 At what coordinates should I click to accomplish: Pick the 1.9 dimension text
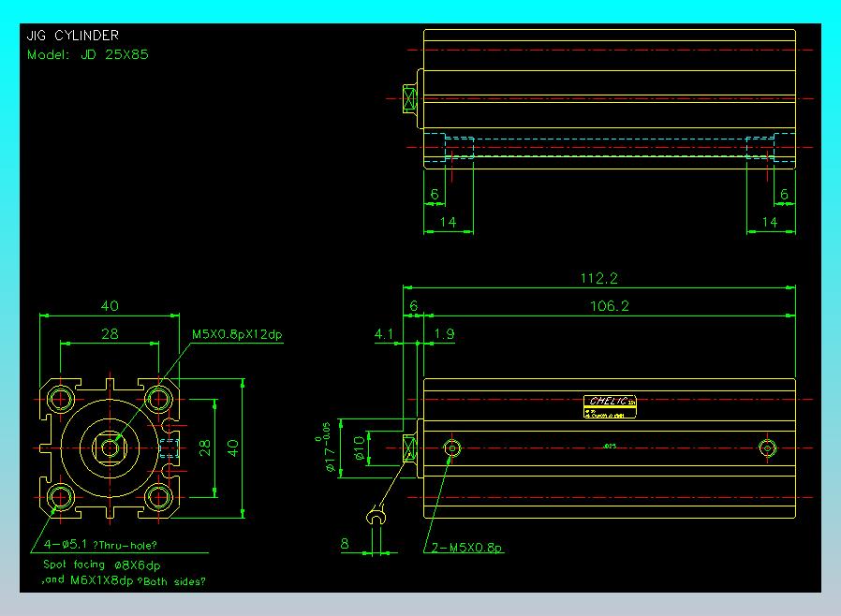click(x=445, y=333)
